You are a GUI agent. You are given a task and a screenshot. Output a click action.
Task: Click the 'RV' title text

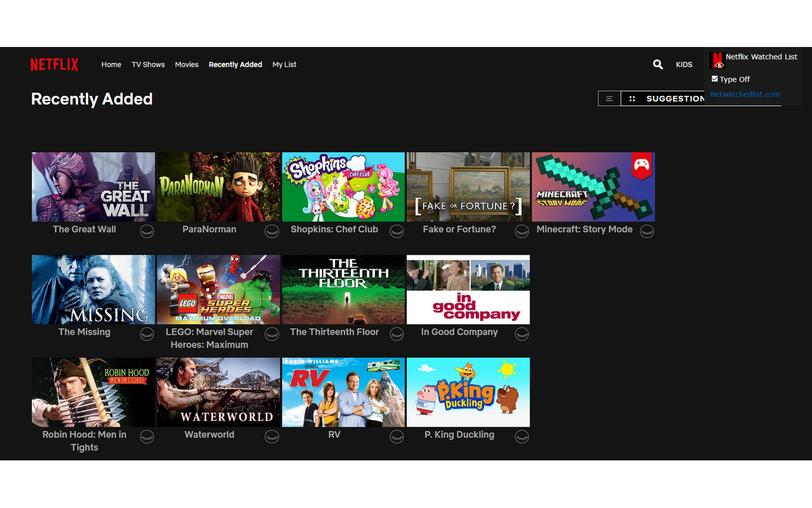(x=334, y=435)
